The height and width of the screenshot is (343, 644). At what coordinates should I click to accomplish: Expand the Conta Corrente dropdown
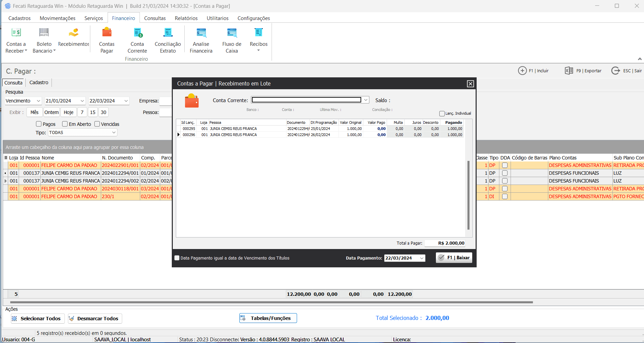pos(366,100)
